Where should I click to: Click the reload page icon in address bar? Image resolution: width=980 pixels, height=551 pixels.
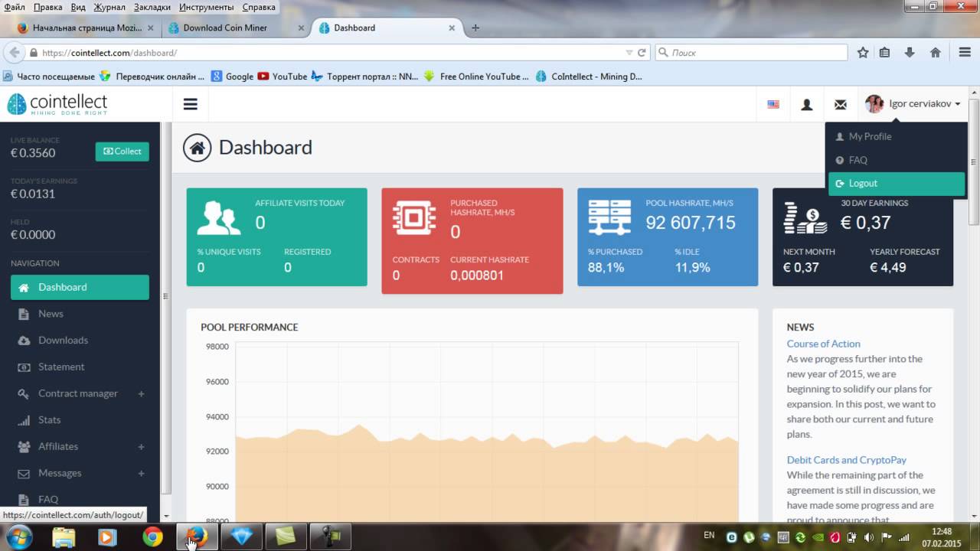pos(642,53)
